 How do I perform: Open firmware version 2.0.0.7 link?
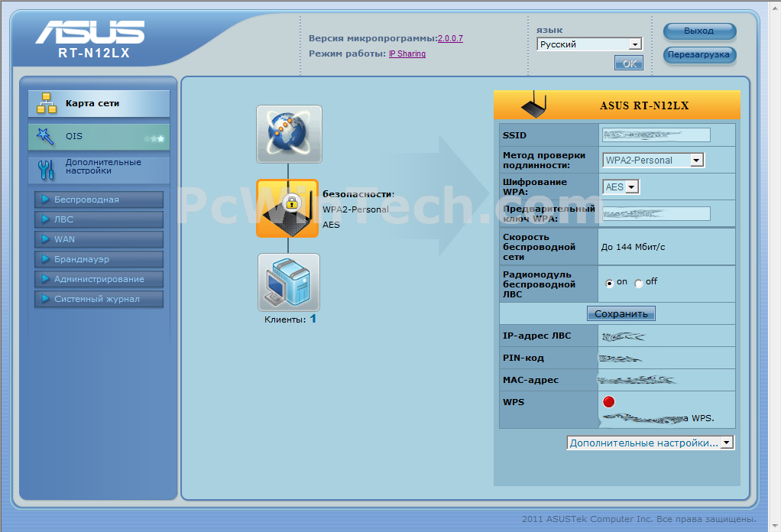(450, 38)
